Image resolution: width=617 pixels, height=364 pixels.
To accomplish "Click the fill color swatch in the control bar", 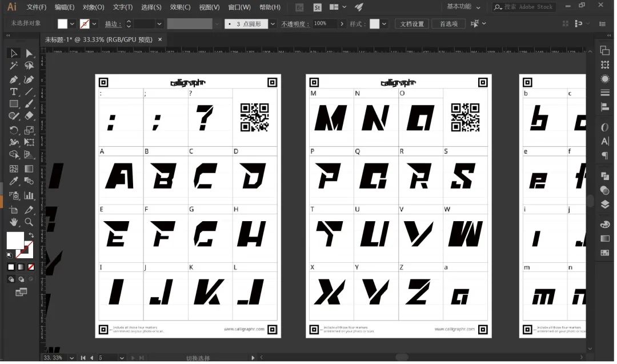I will click(62, 23).
